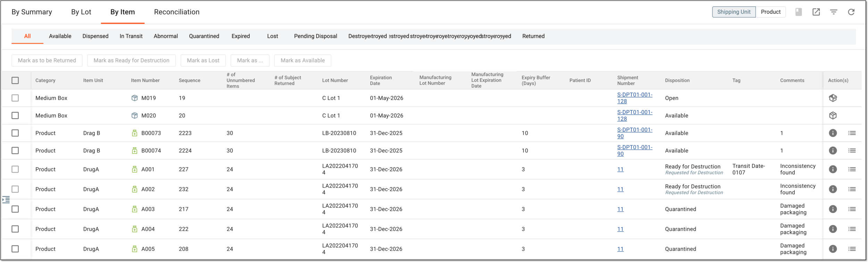The height and width of the screenshot is (262, 868).
Task: Show info for item A001
Action: pos(833,169)
